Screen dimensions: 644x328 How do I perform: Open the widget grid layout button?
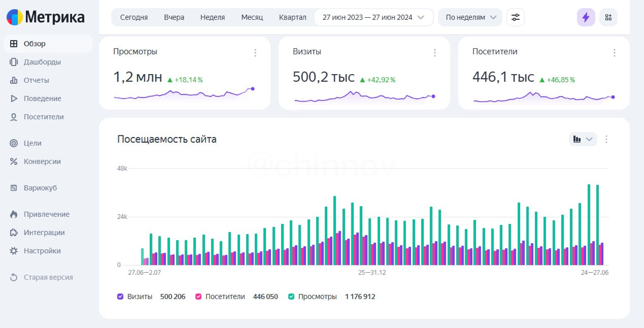[x=608, y=17]
